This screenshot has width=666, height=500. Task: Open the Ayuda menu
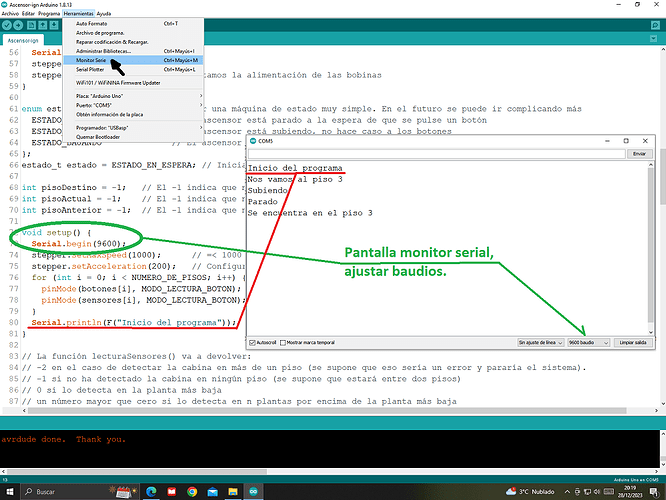point(104,14)
